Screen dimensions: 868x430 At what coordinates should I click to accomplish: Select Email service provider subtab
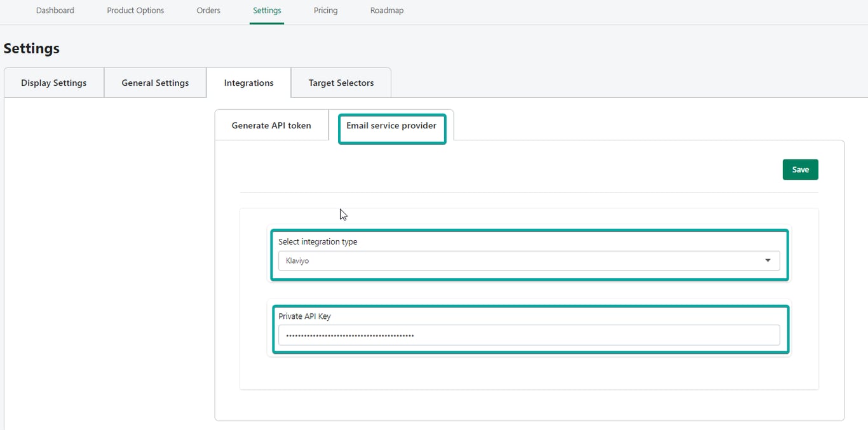391,126
